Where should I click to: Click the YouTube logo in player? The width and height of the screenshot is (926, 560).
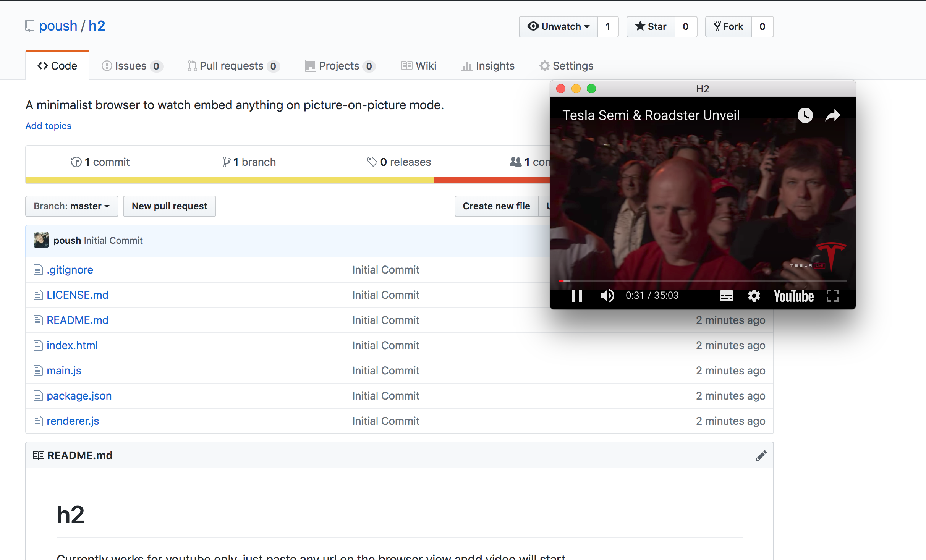pos(793,296)
